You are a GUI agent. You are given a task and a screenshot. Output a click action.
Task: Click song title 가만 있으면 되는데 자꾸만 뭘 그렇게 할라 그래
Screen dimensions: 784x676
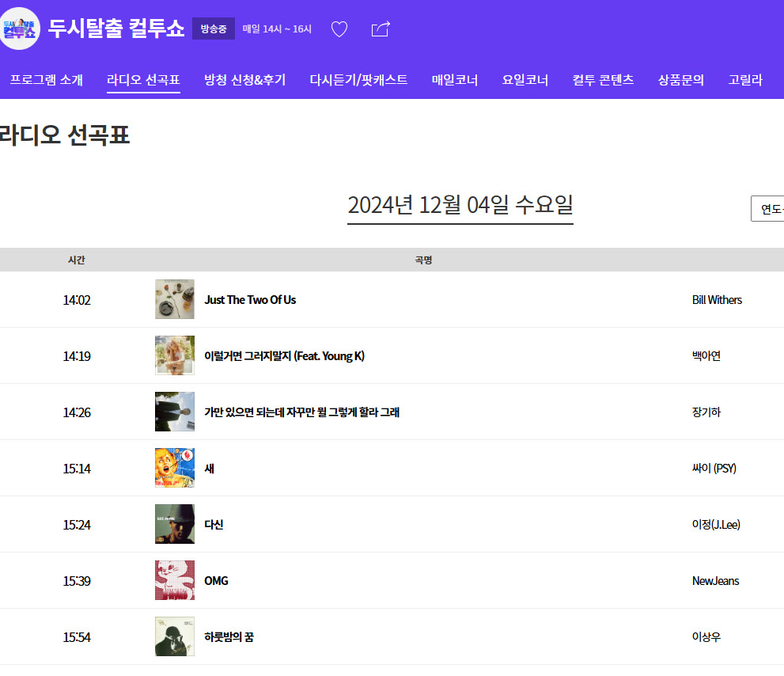[302, 412]
